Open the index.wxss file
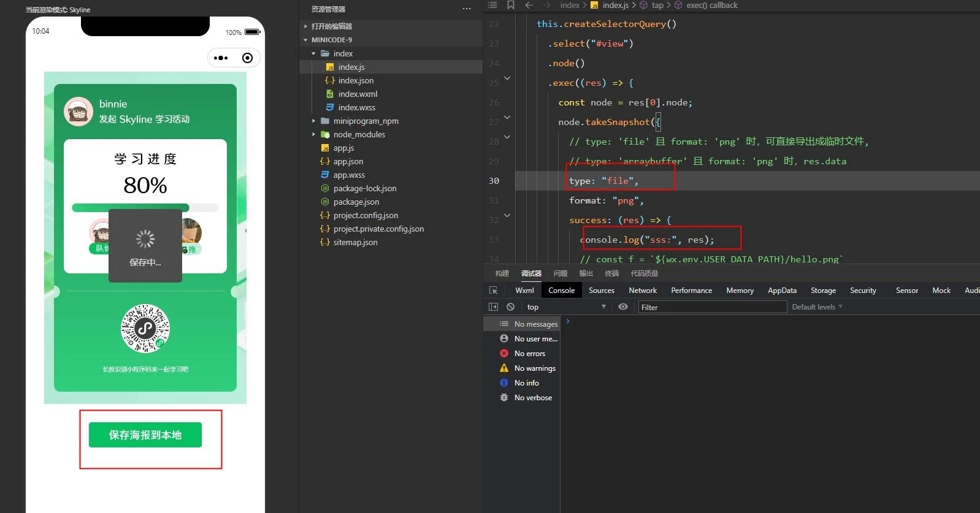 click(x=391, y=107)
